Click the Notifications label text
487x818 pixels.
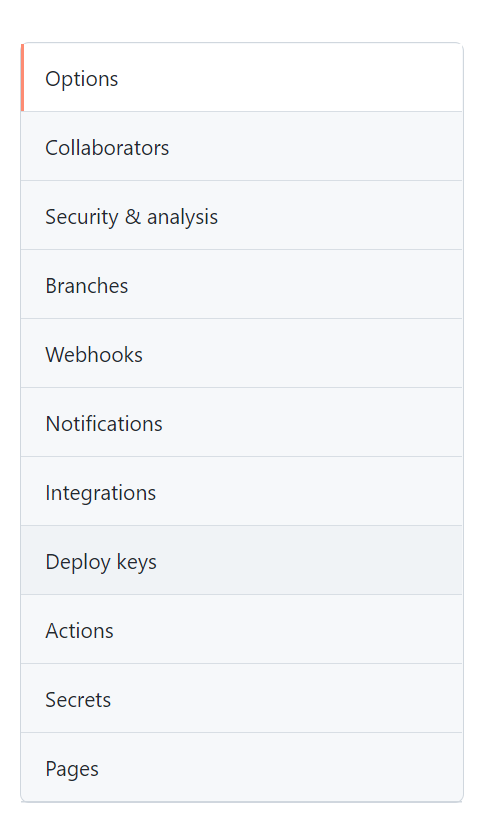(104, 424)
